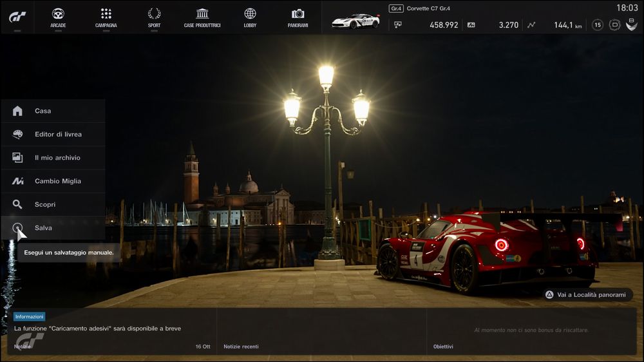644x362 pixels.
Task: Click the Gr.4 category badge
Action: pos(396,8)
